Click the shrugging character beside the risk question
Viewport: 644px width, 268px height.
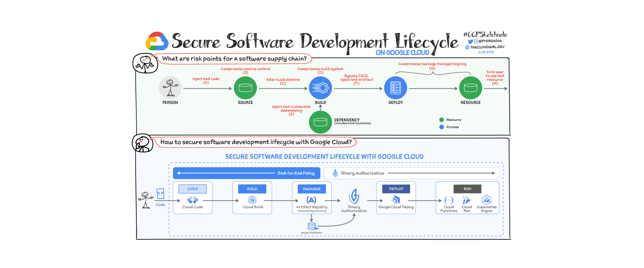[x=145, y=63]
